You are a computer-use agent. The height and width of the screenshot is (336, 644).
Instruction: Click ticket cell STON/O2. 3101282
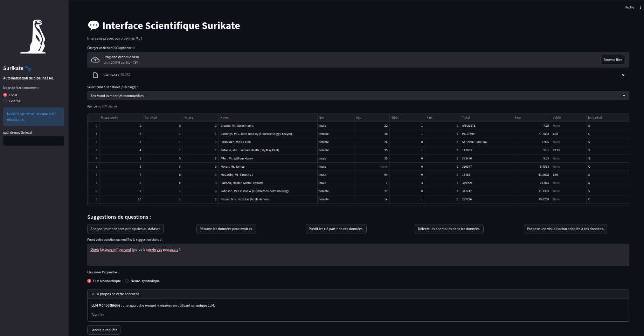tap(486, 142)
